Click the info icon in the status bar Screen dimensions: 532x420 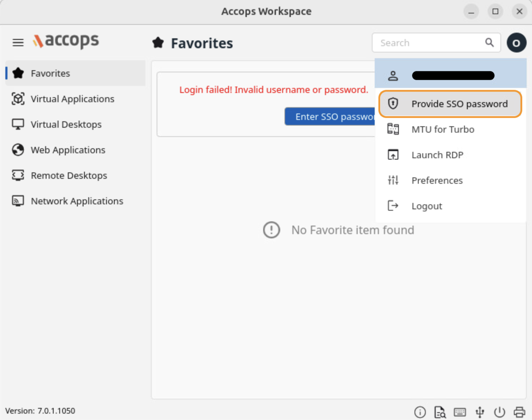[x=420, y=412]
